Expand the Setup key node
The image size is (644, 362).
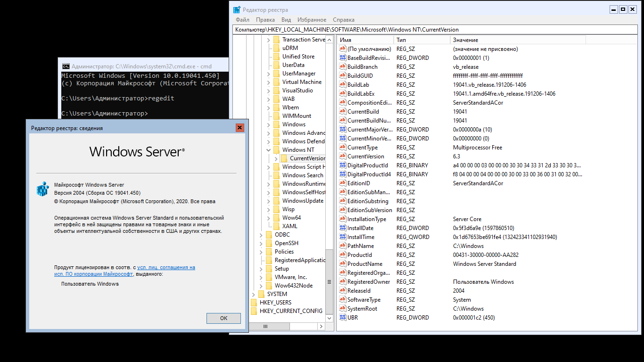[261, 269]
